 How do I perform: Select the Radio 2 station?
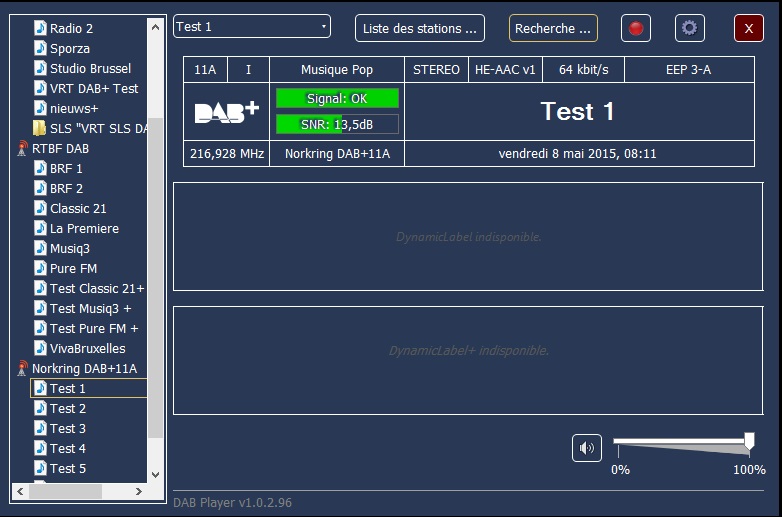(x=71, y=28)
